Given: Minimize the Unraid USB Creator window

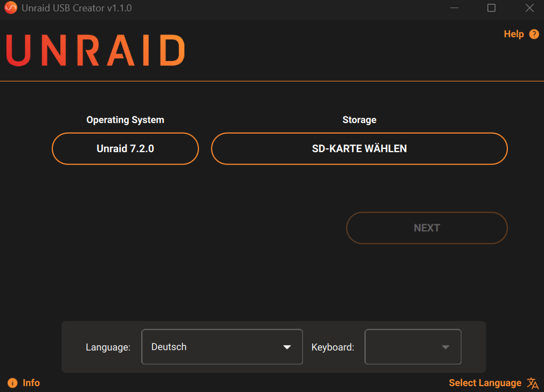Looking at the screenshot, I should (453, 8).
